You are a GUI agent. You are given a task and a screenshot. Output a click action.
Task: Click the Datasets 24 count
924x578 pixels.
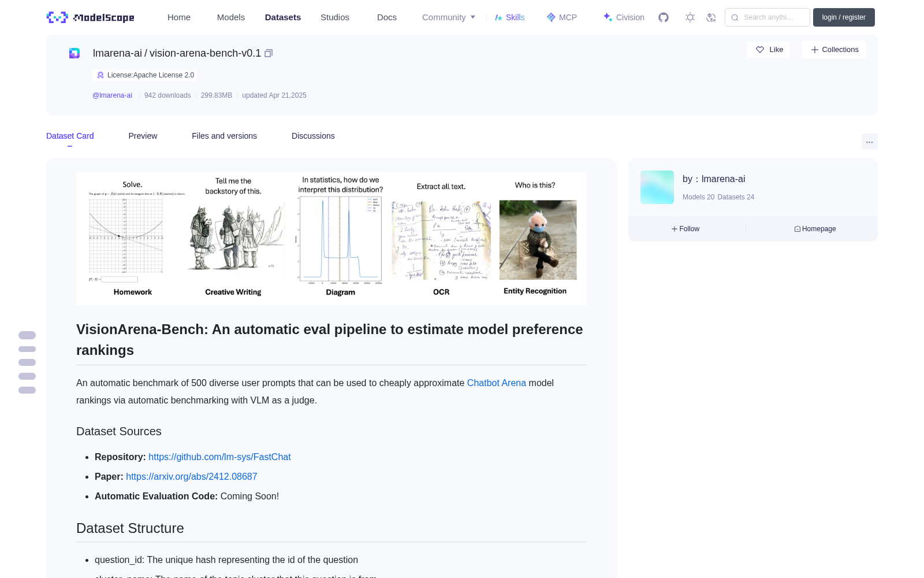(x=736, y=197)
